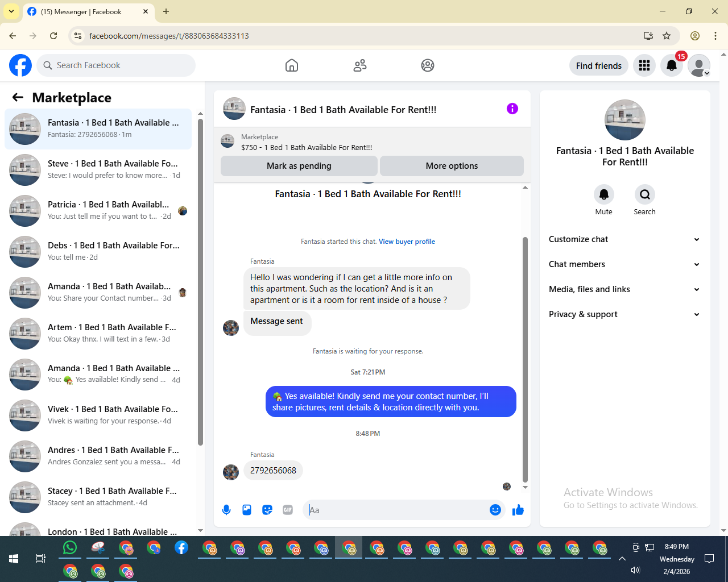Expand Media, files and links section

(x=624, y=289)
